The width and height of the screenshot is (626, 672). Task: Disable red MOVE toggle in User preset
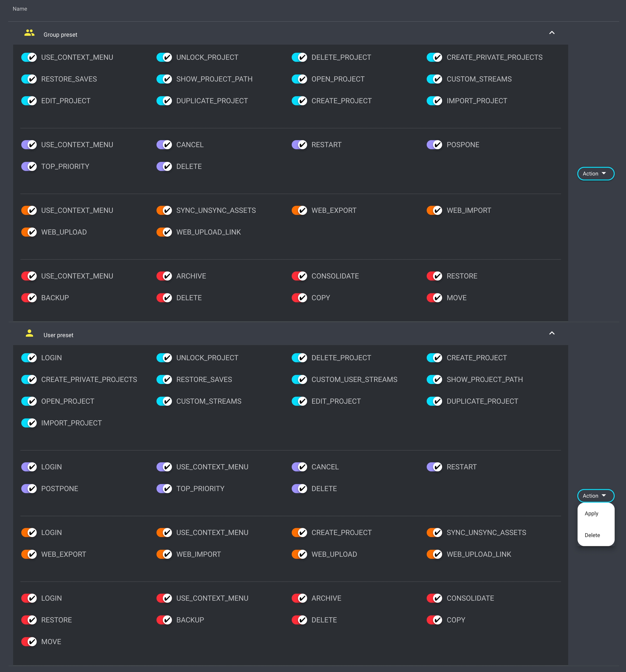coord(29,642)
